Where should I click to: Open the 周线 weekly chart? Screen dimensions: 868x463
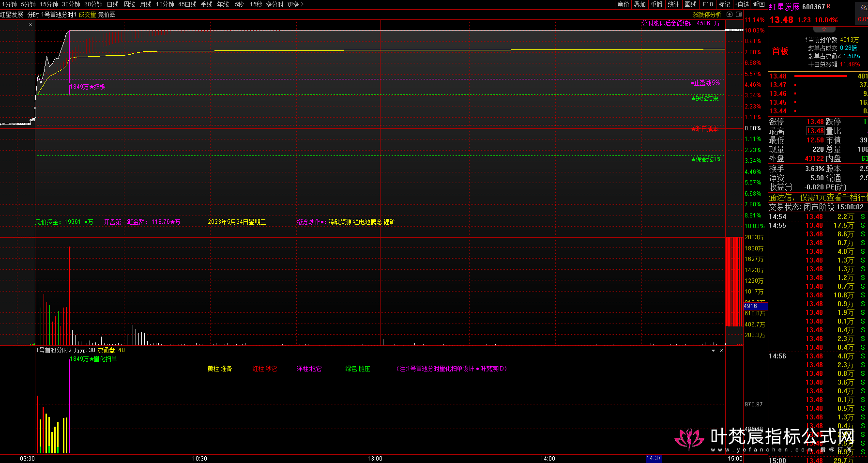pyautogui.click(x=129, y=4)
